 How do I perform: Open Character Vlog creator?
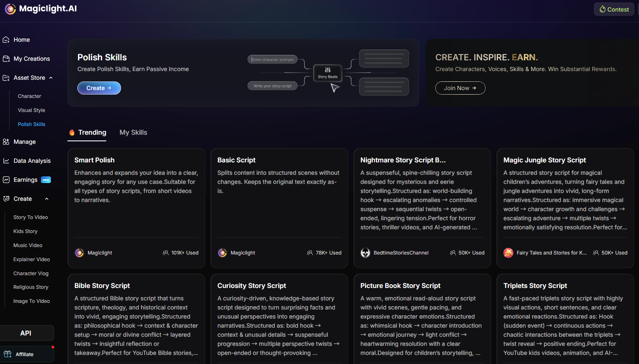point(31,274)
